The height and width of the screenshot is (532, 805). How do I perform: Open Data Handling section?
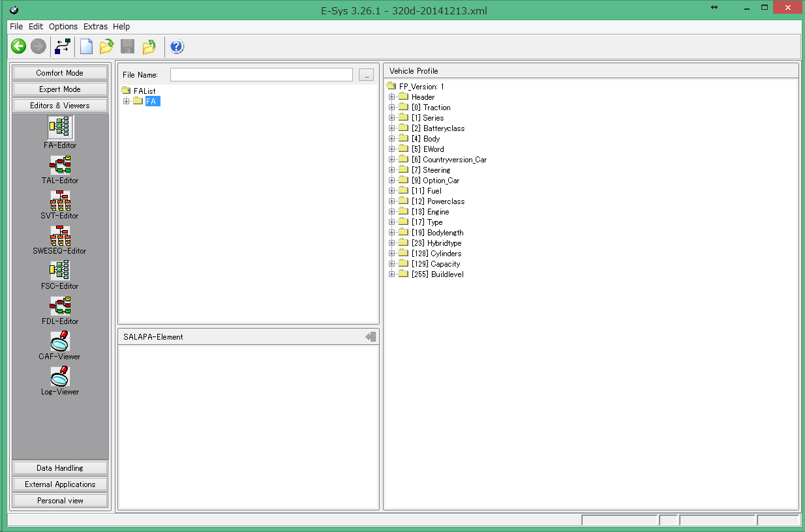pos(60,468)
